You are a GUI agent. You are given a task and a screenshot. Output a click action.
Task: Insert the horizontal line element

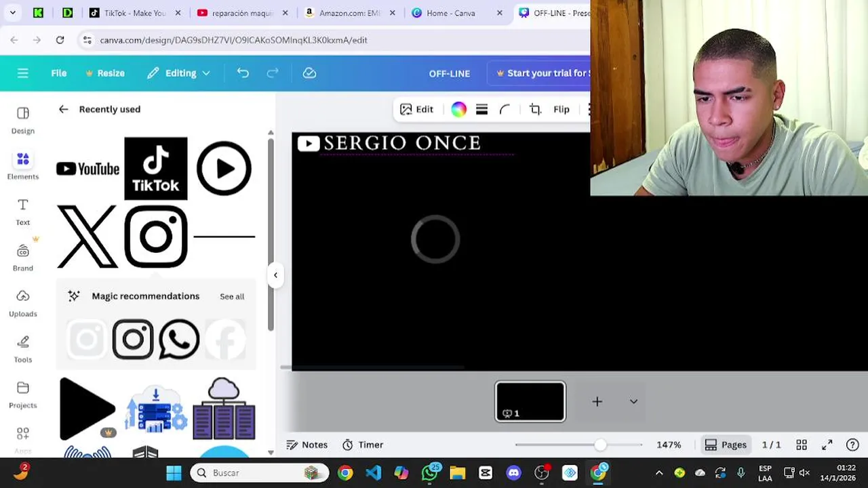pyautogui.click(x=224, y=237)
